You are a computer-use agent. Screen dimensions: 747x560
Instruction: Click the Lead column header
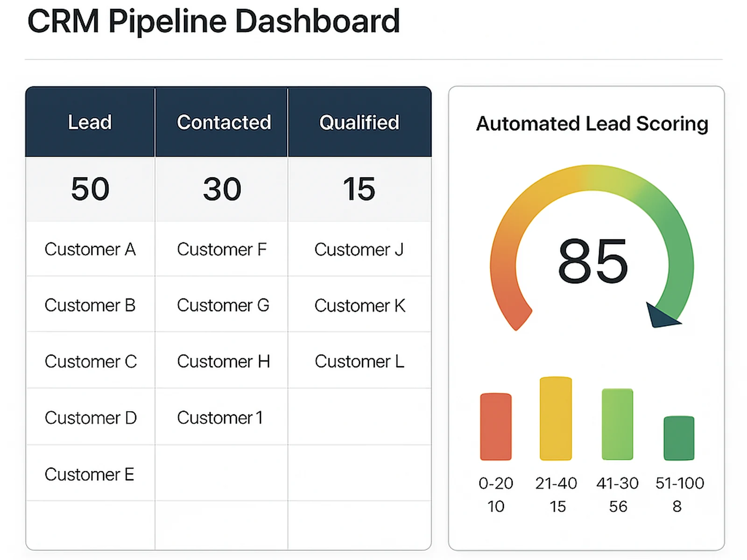pyautogui.click(x=90, y=121)
